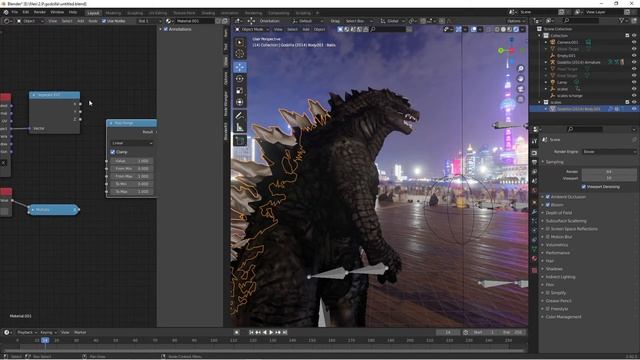Screen dimensions: 640x360
Task: Switch to the Layout workspace tab
Action: click(93, 13)
